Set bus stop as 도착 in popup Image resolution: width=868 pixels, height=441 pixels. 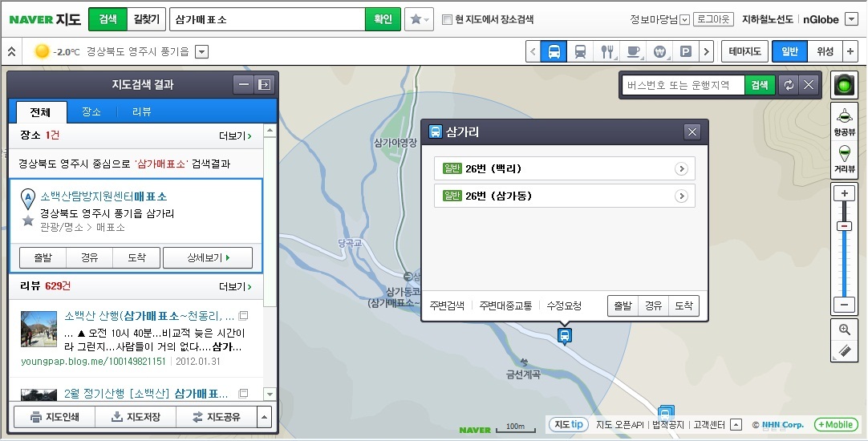pyautogui.click(x=683, y=306)
